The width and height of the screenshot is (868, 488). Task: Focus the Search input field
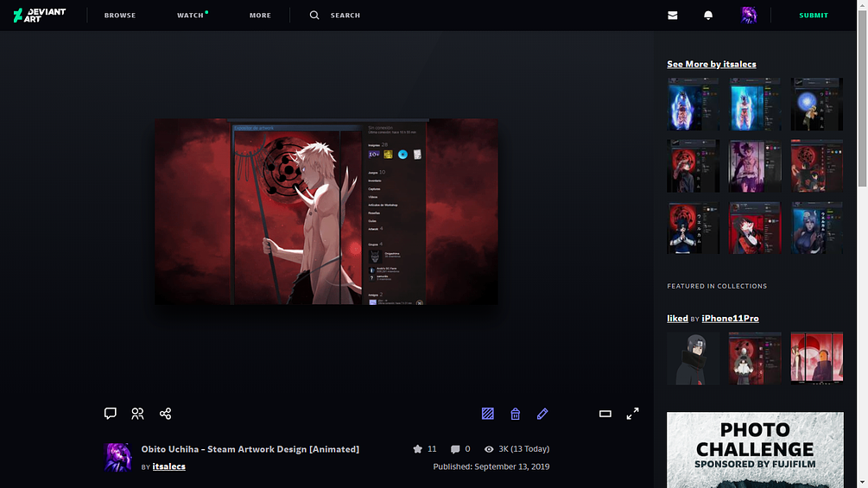pyautogui.click(x=345, y=16)
